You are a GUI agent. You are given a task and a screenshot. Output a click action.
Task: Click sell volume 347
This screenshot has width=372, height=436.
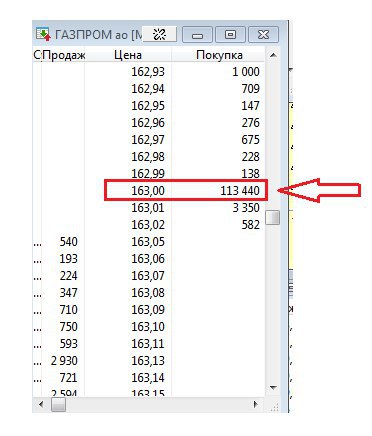pyautogui.click(x=69, y=293)
